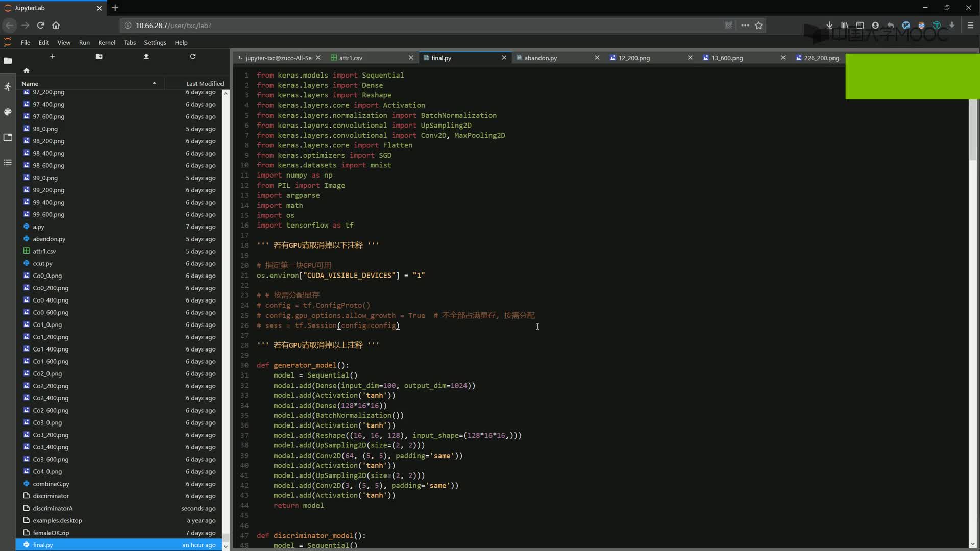The image size is (980, 551).
Task: Close the 12_200.png tab
Action: tap(690, 58)
